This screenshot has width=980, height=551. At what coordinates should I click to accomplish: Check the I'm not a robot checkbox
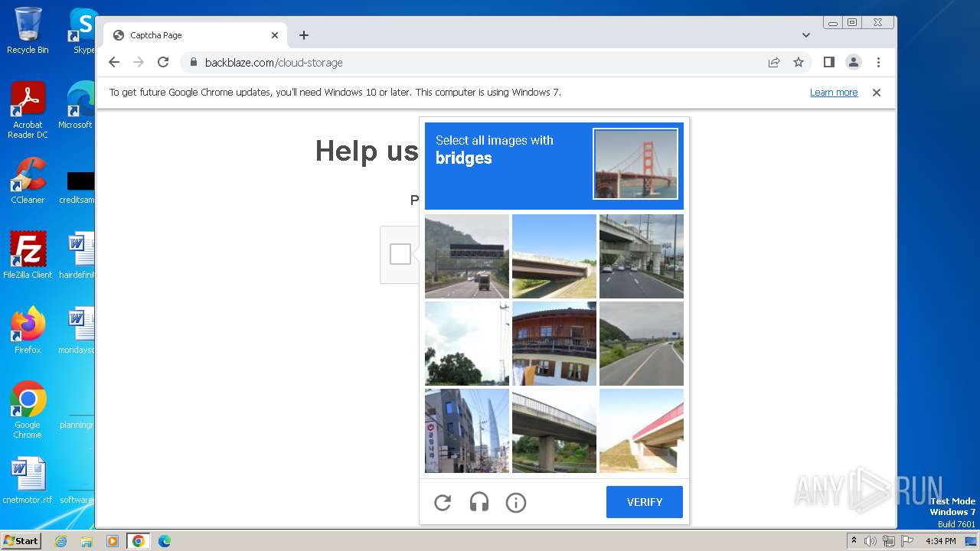coord(400,254)
